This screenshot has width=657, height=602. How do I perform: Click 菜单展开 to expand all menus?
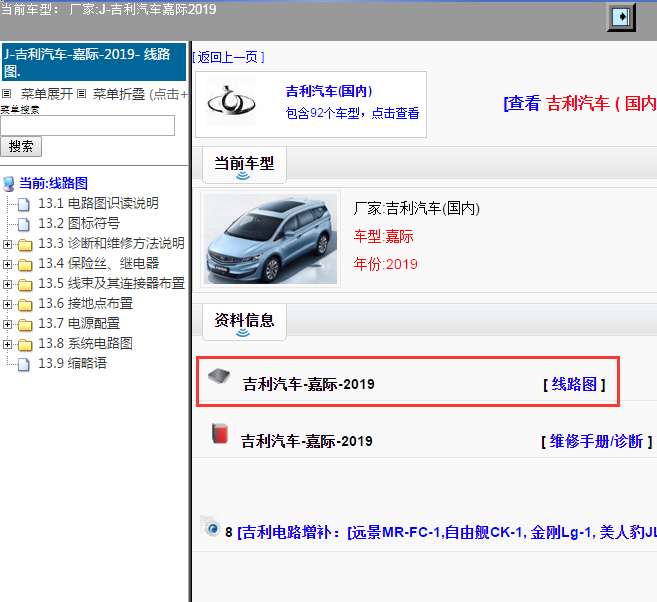click(x=47, y=94)
